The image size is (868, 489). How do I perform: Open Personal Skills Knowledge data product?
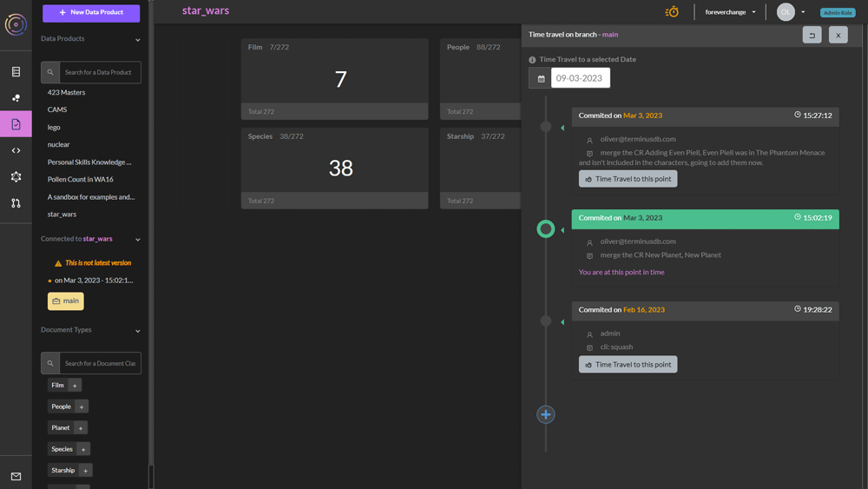point(89,162)
